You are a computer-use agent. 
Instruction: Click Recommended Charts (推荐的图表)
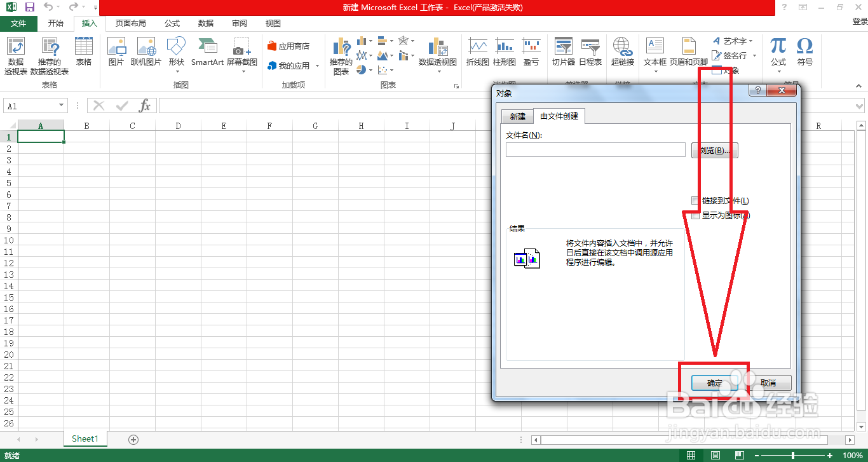(x=341, y=57)
